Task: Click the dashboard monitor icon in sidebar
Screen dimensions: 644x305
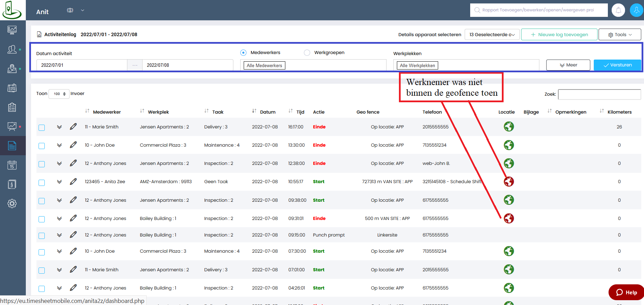Action: pos(12,30)
